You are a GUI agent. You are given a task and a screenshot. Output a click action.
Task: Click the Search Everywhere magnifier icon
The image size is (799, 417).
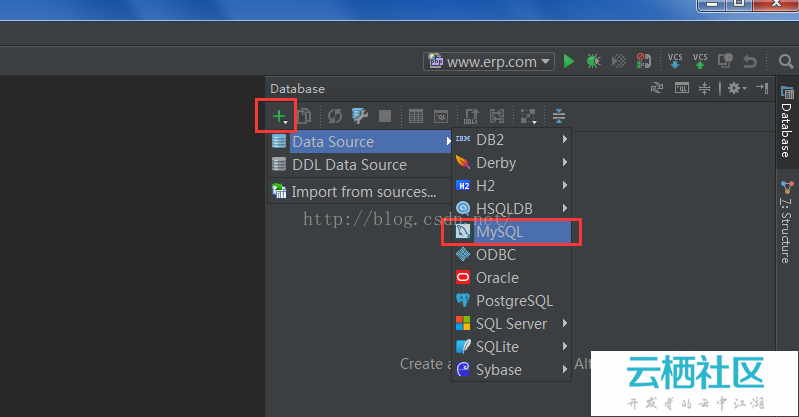(786, 62)
